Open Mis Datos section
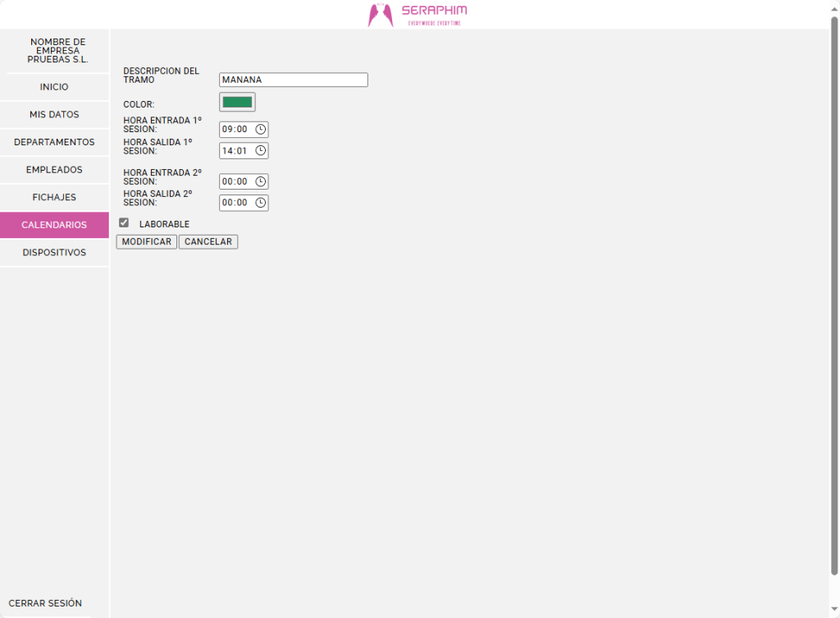 (54, 115)
